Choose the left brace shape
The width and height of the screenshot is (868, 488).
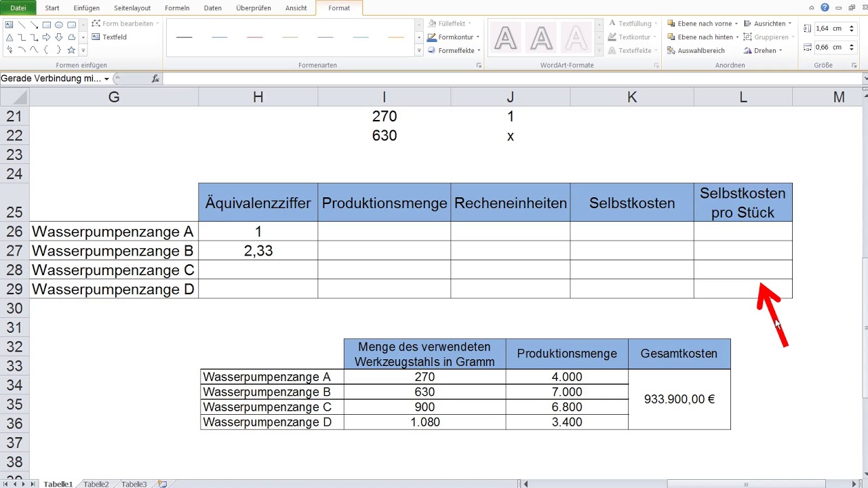[x=46, y=50]
